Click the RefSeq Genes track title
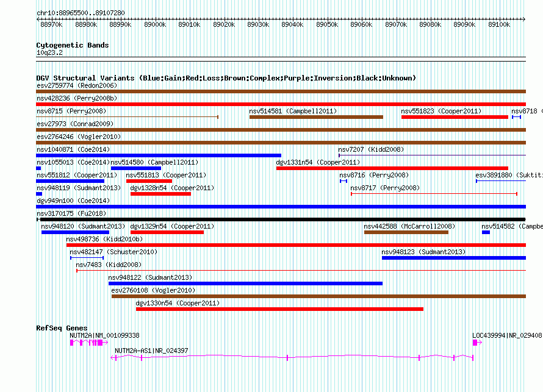 (62, 328)
